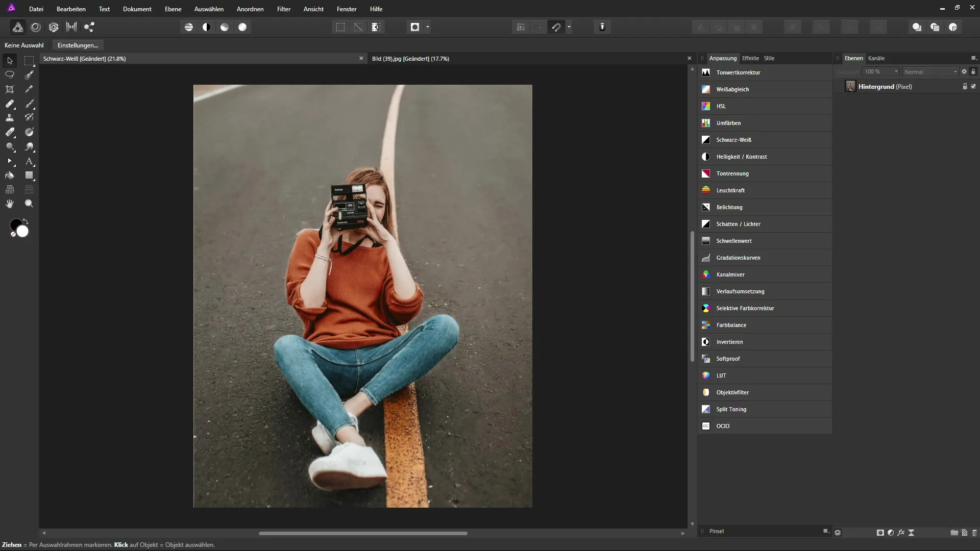Viewport: 980px width, 551px height.
Task: Select the flood fill bucket tool
Action: pos(10,176)
